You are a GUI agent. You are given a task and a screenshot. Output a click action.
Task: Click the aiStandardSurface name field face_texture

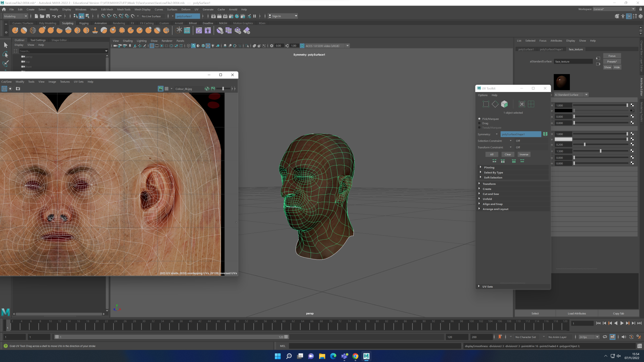(x=573, y=61)
